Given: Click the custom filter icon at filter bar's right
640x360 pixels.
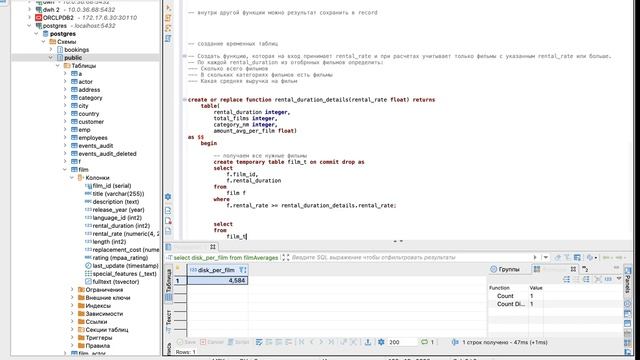Looking at the screenshot, I should coord(577,258).
